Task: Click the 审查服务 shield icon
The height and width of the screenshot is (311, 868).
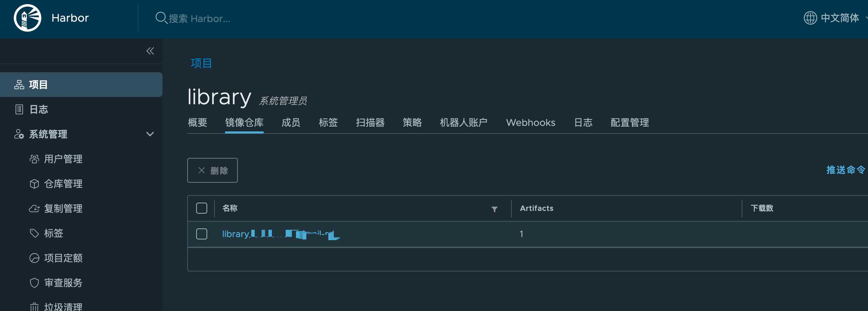Action: pyautogui.click(x=34, y=283)
